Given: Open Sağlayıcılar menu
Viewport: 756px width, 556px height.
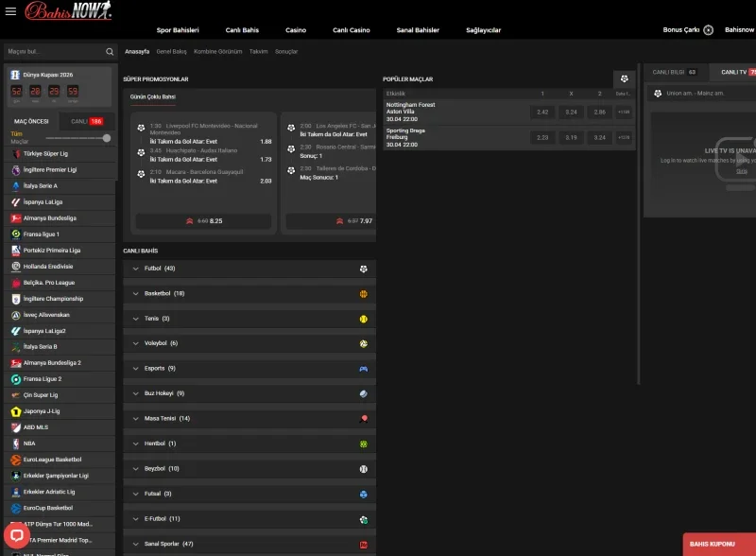Looking at the screenshot, I should 483,30.
